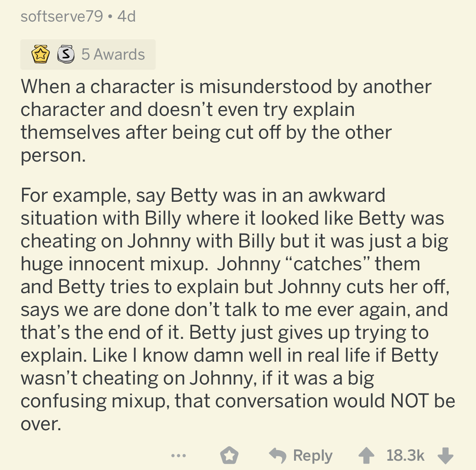Open the three-dot more options menu
Viewport: 476px width, 470px height.
[x=178, y=456]
